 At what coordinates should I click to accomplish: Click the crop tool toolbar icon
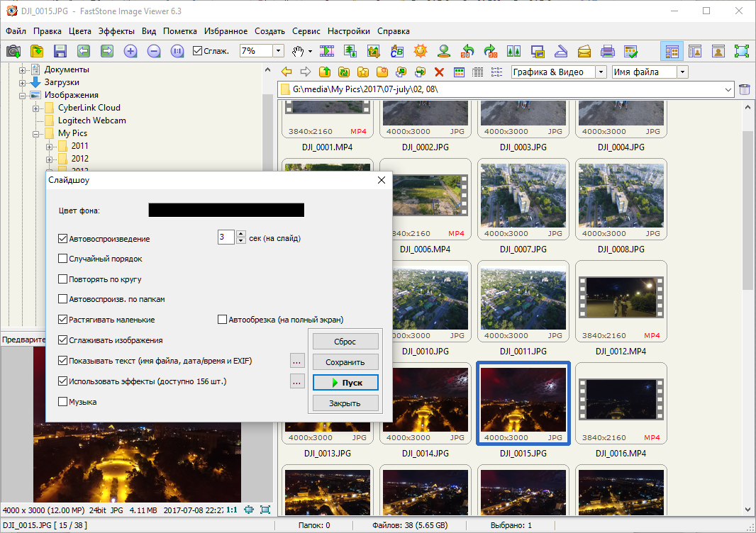(374, 50)
